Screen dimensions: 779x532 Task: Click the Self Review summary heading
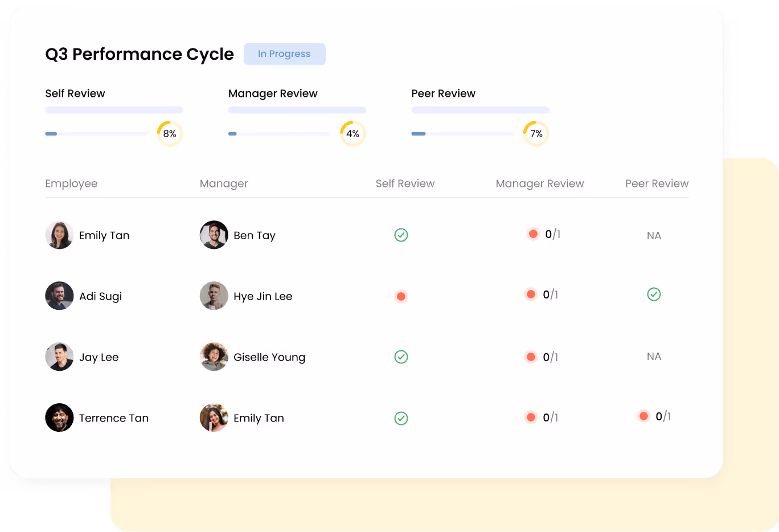75,93
